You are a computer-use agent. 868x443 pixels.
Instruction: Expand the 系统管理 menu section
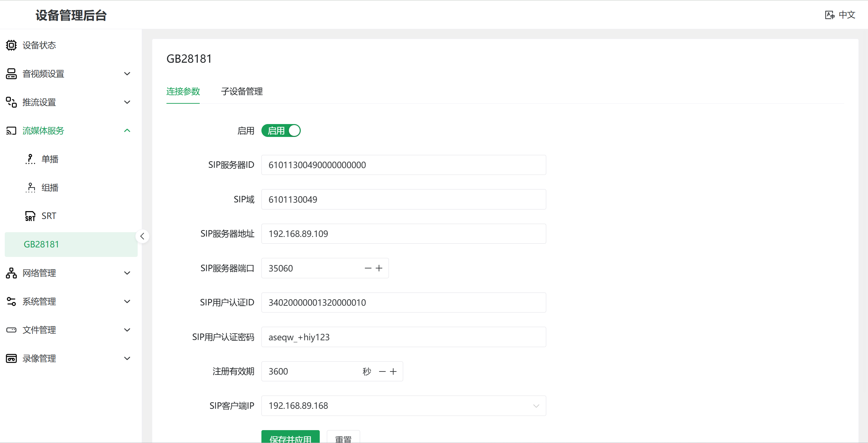[x=127, y=301]
